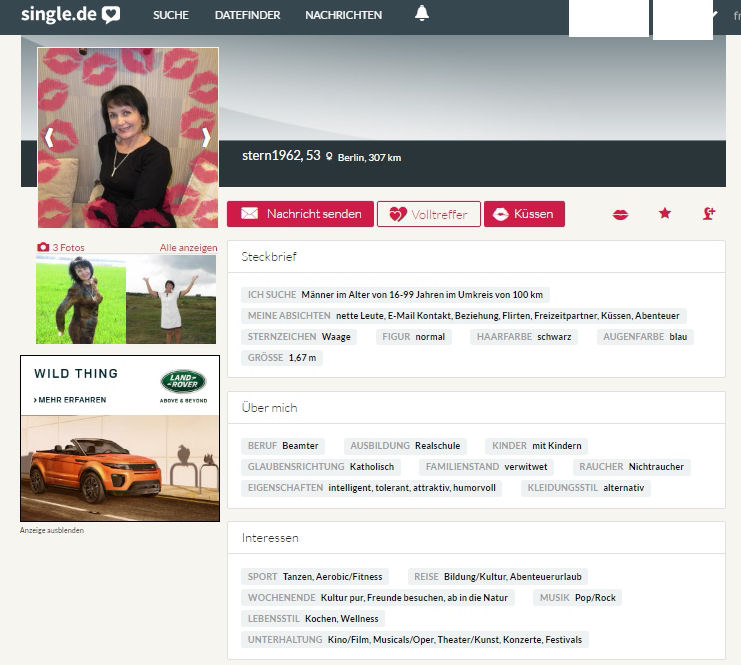Open the SUCHE menu item
Viewport: 741px width, 665px height.
(x=171, y=15)
